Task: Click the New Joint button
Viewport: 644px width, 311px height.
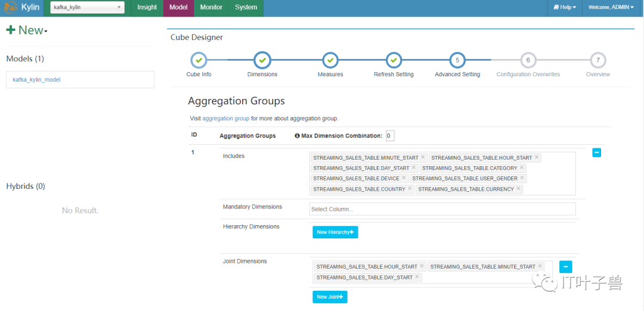Action: coord(330,297)
